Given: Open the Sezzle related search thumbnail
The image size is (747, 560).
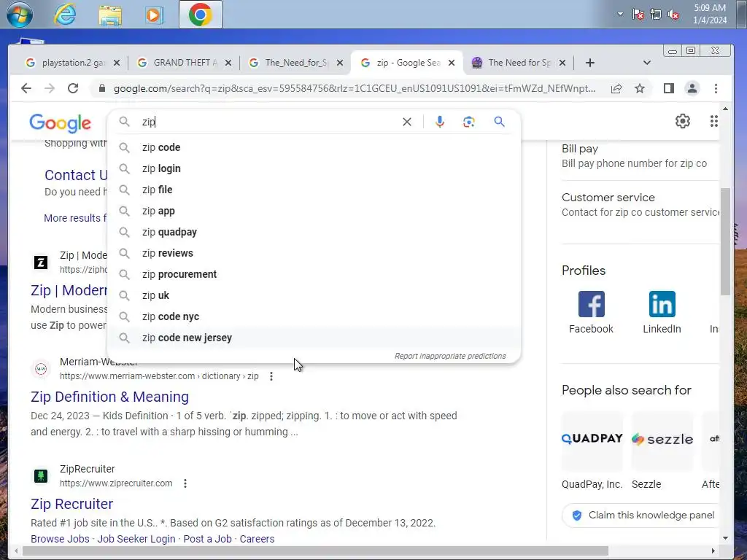Looking at the screenshot, I should pos(662,441).
